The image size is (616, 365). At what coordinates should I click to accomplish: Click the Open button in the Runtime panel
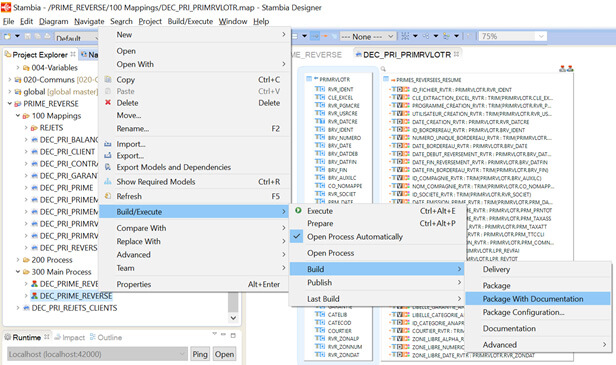pyautogui.click(x=224, y=354)
